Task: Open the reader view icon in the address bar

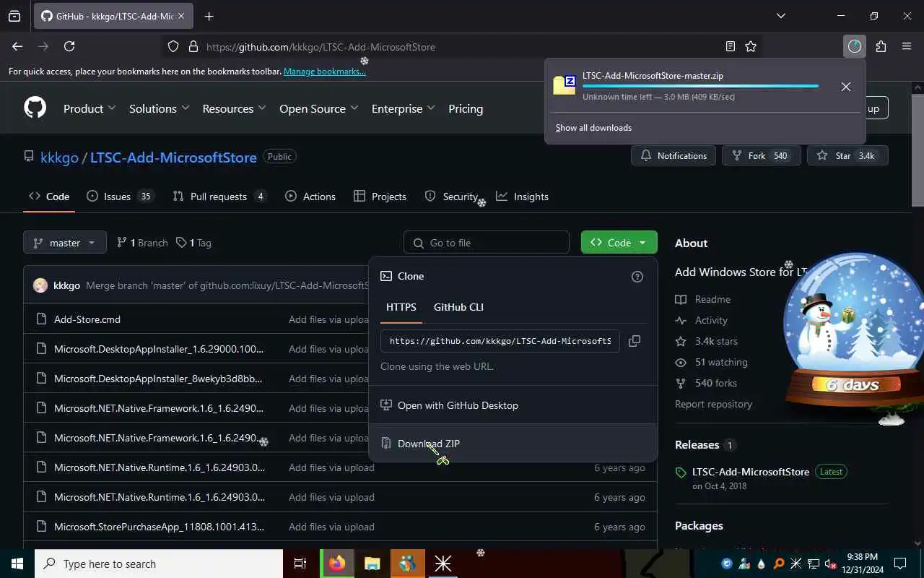Action: pyautogui.click(x=731, y=46)
